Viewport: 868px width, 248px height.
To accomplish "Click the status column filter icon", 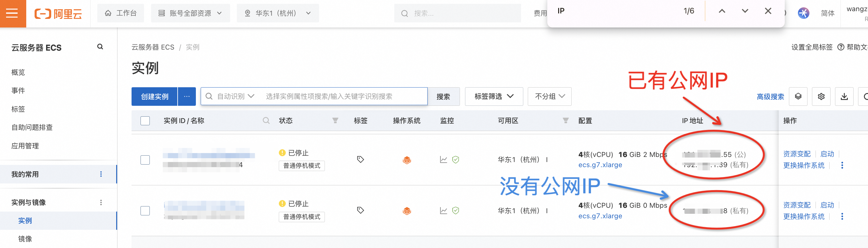I will pyautogui.click(x=335, y=120).
